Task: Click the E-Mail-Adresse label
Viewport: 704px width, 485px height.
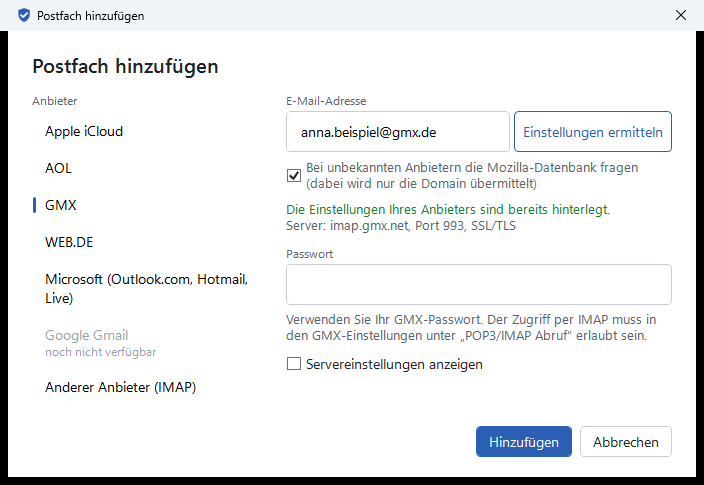Action: click(326, 101)
